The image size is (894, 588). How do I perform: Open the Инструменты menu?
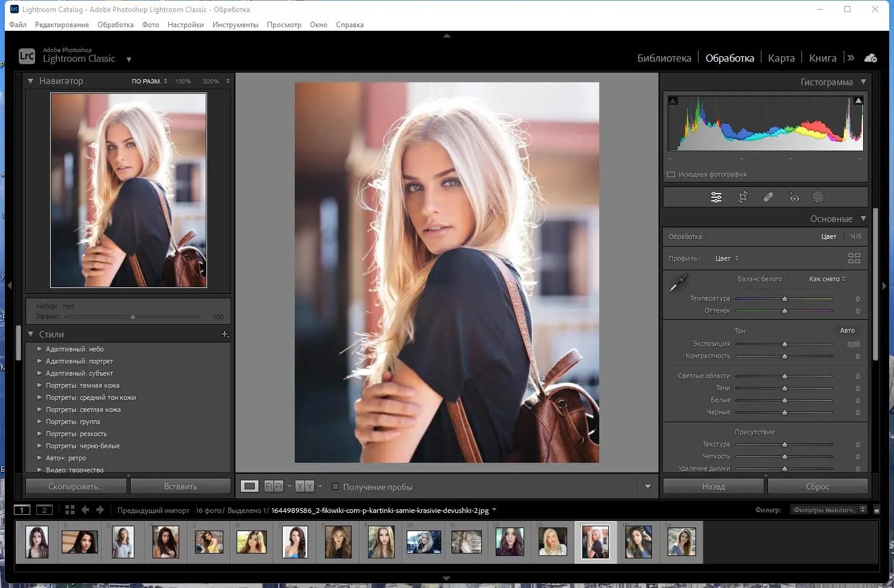point(235,25)
